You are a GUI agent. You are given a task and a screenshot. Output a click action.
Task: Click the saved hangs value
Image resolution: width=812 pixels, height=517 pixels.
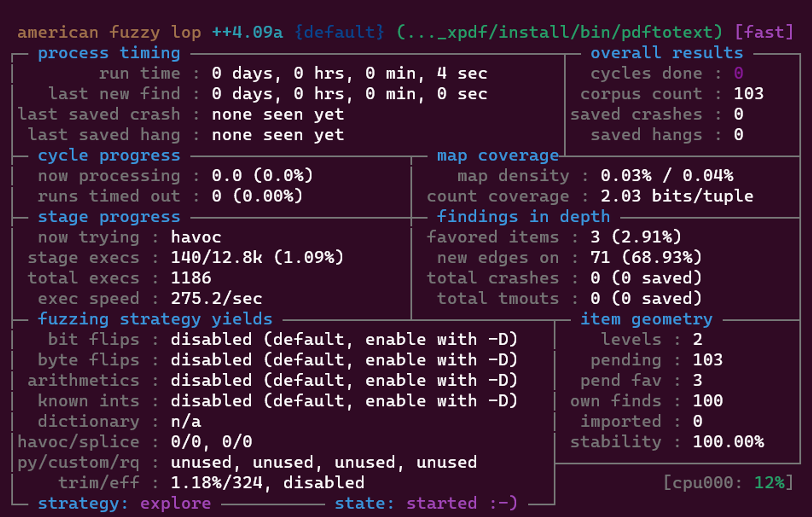pyautogui.click(x=739, y=135)
